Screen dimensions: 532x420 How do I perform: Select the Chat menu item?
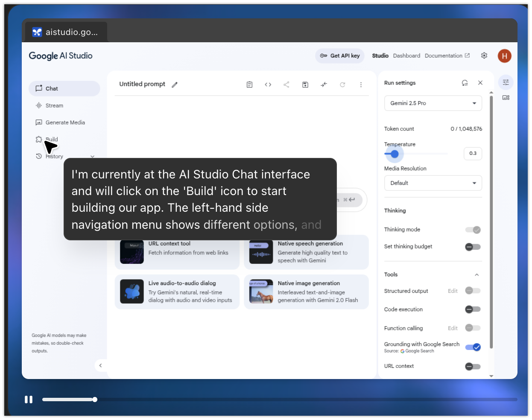pos(64,88)
